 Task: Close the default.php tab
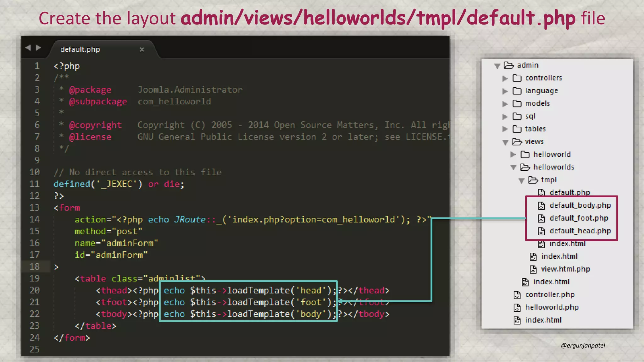(142, 49)
